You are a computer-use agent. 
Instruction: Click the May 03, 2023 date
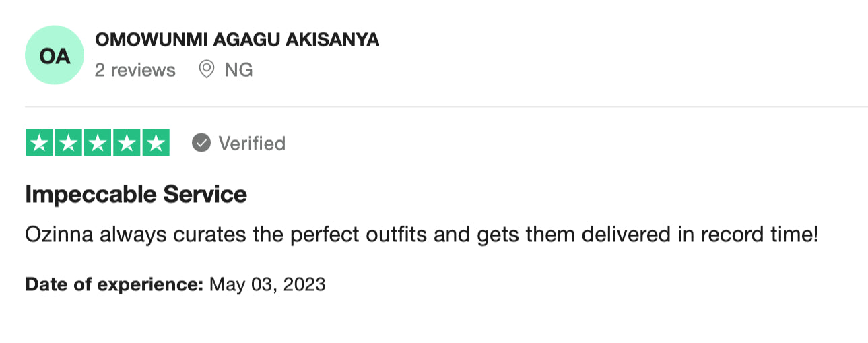268,284
